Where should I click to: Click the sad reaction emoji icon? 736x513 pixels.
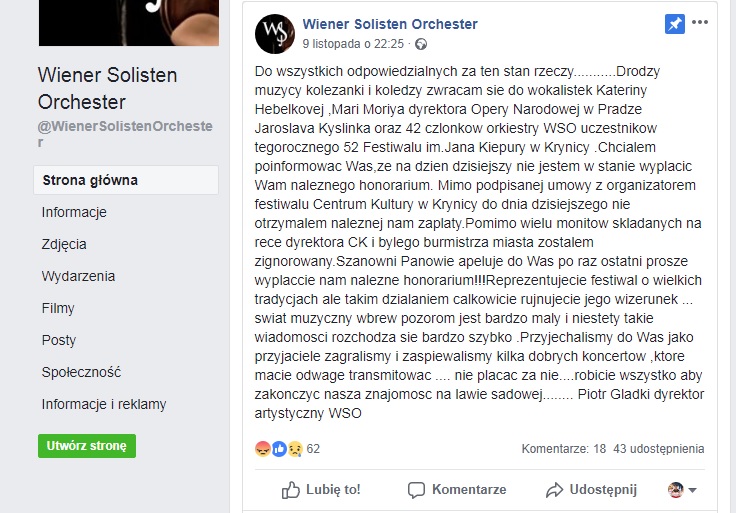click(295, 449)
